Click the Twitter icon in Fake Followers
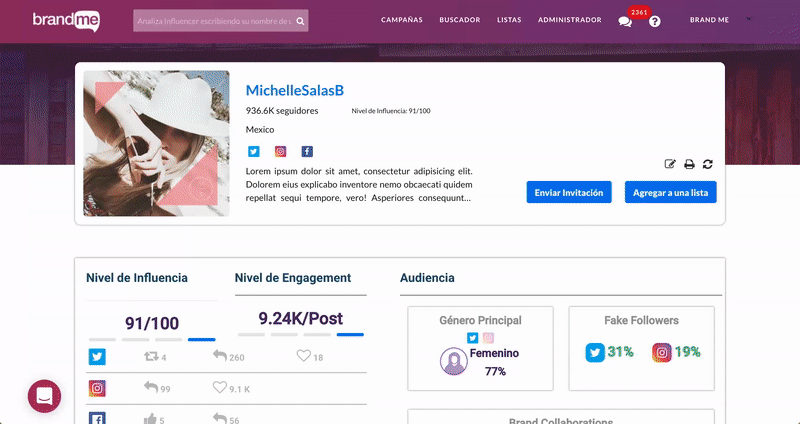The width and height of the screenshot is (800, 424). pos(595,352)
